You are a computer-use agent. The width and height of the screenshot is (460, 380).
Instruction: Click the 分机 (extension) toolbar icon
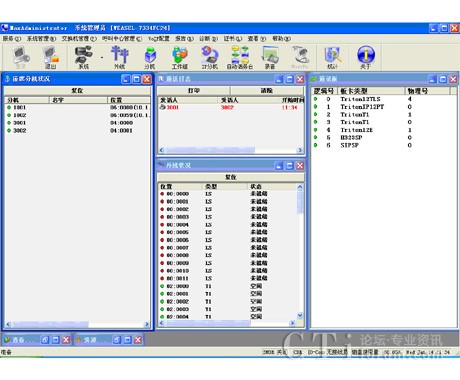tap(150, 57)
